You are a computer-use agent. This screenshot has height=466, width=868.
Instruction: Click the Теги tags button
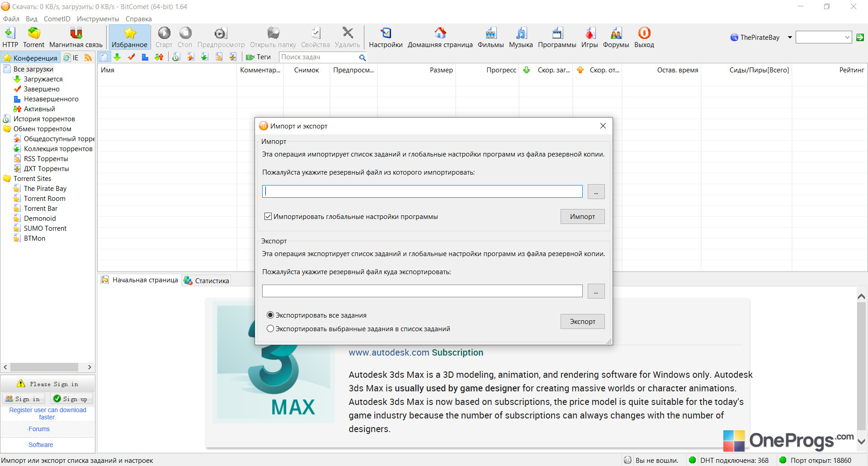[259, 57]
